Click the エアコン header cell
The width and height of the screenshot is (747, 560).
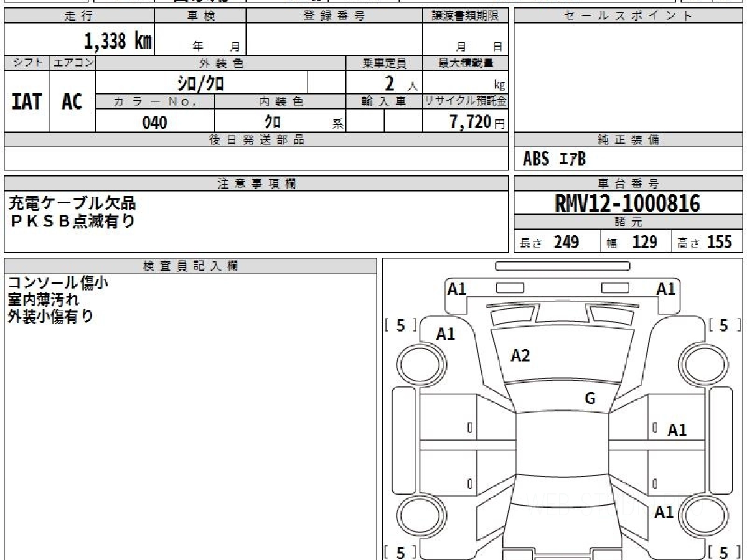(73, 63)
